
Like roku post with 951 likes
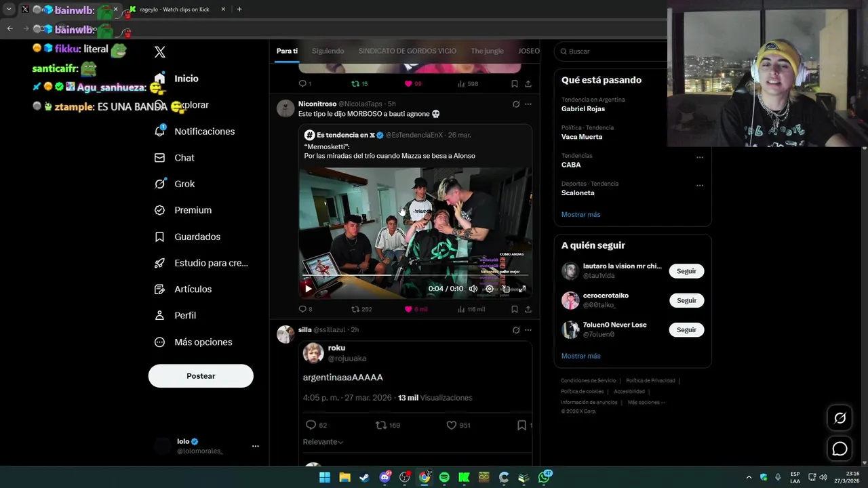[458, 425]
